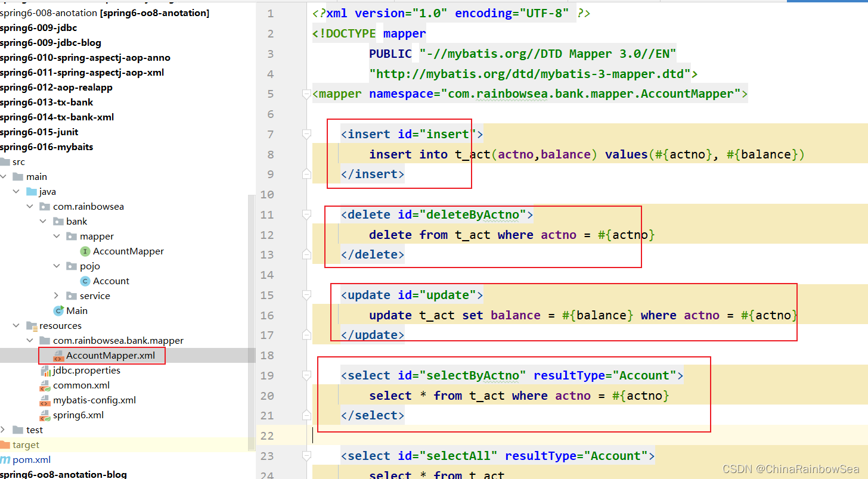Expand the service package node
The image size is (868, 479).
[x=57, y=296]
